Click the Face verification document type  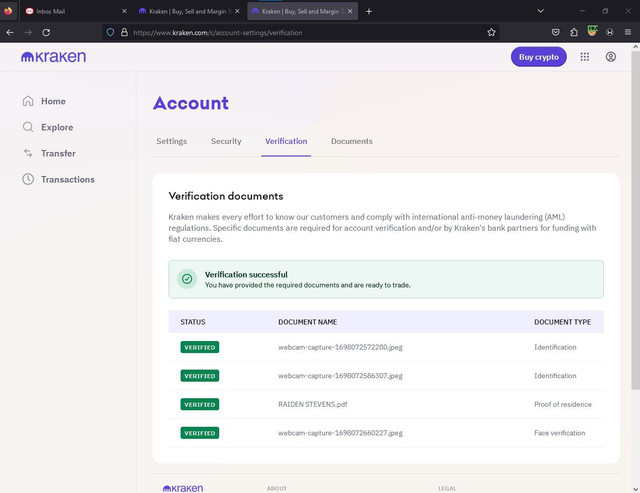point(560,433)
